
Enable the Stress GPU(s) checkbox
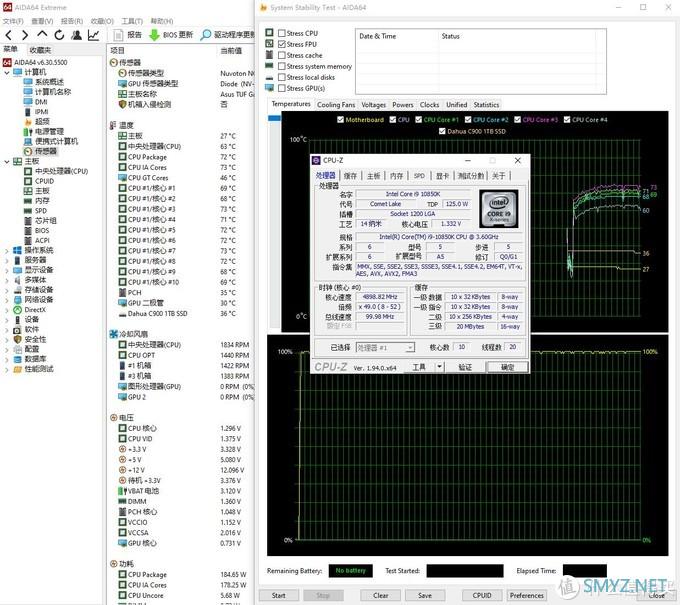(282, 88)
